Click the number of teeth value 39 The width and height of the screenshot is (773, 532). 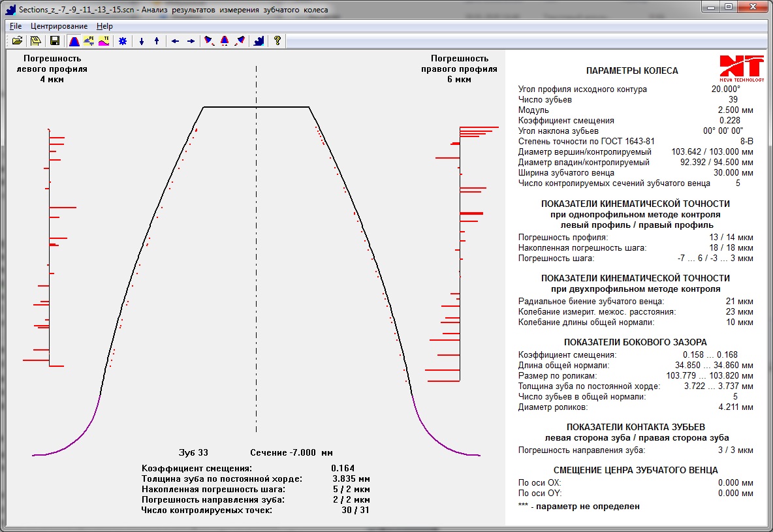(x=733, y=100)
